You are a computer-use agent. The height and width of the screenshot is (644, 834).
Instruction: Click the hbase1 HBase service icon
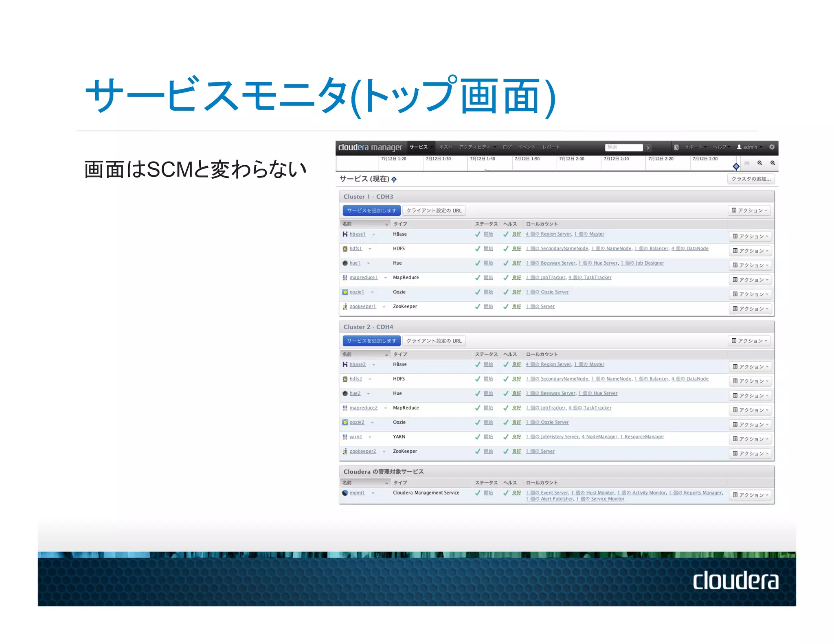pyautogui.click(x=345, y=234)
